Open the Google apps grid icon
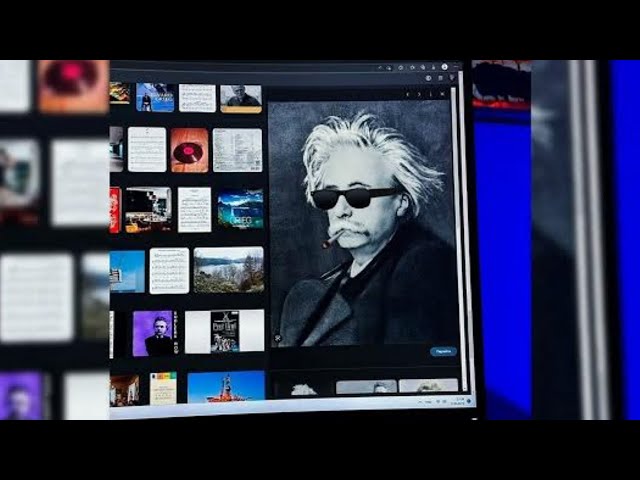The height and width of the screenshot is (480, 640). (440, 78)
